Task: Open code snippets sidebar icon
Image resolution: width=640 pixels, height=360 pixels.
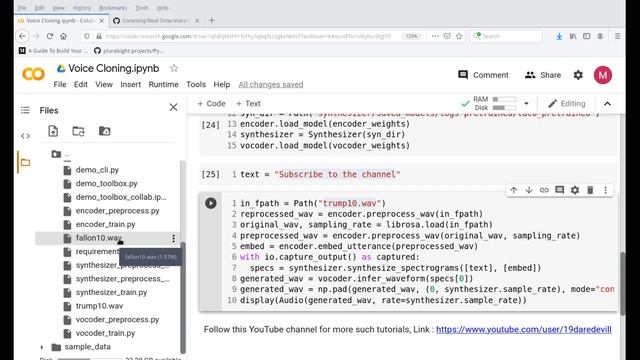Action: pyautogui.click(x=25, y=136)
